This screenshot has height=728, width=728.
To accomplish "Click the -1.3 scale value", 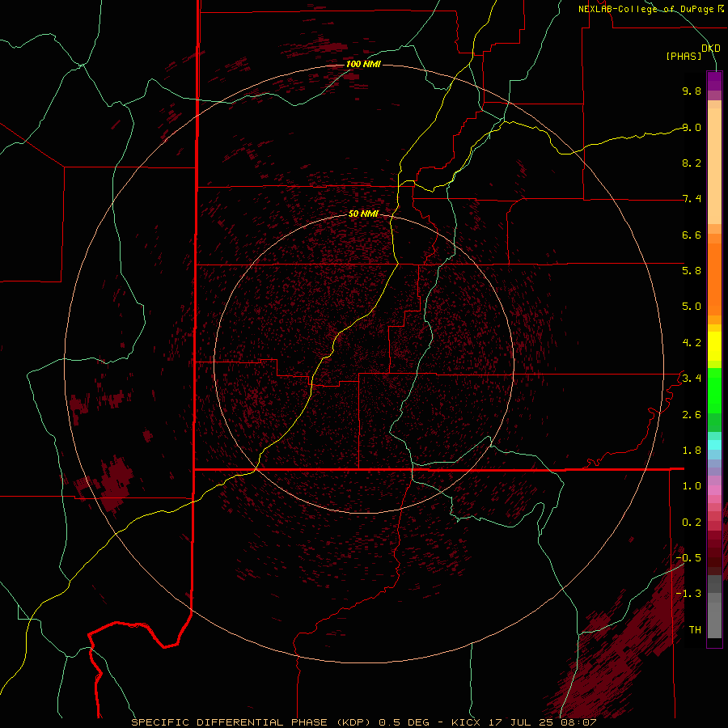I will [688, 594].
